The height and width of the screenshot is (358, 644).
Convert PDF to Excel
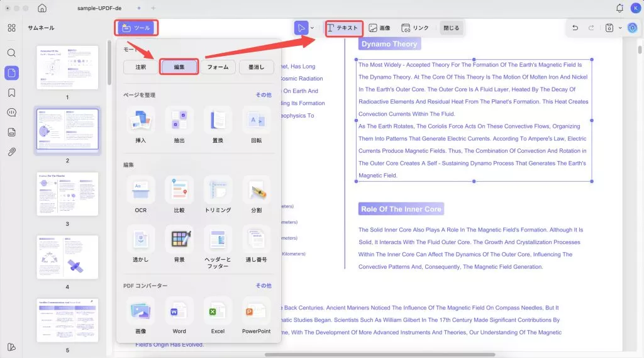click(x=218, y=310)
